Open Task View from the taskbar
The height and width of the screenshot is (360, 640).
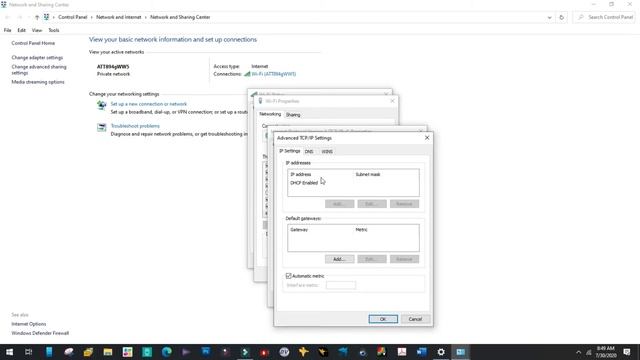pyautogui.click(x=29, y=352)
